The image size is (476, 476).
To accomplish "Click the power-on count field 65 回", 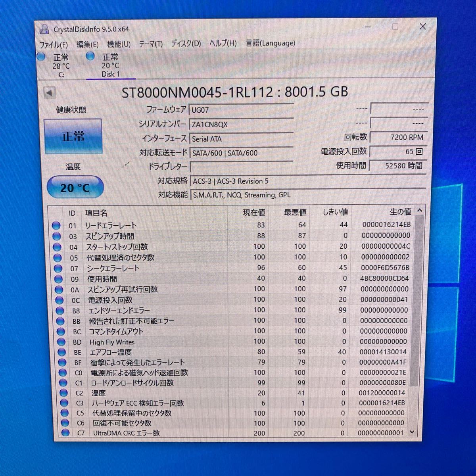I will [x=398, y=152].
